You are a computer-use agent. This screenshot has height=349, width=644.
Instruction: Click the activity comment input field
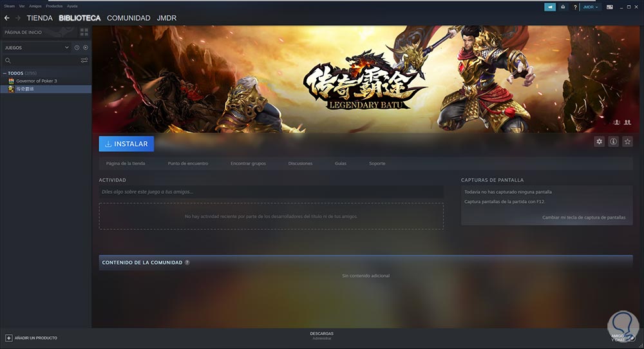point(271,192)
